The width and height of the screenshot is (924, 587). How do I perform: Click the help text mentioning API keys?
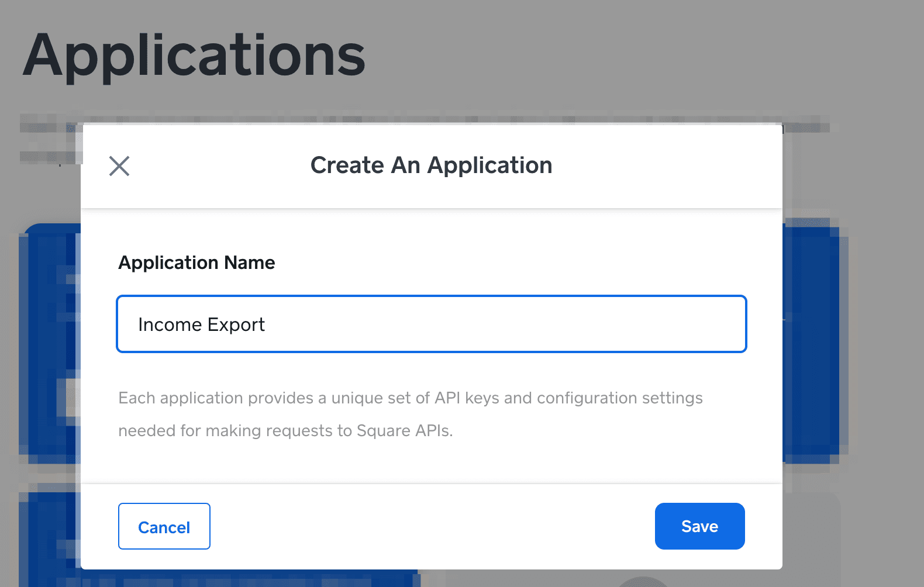[x=409, y=398]
